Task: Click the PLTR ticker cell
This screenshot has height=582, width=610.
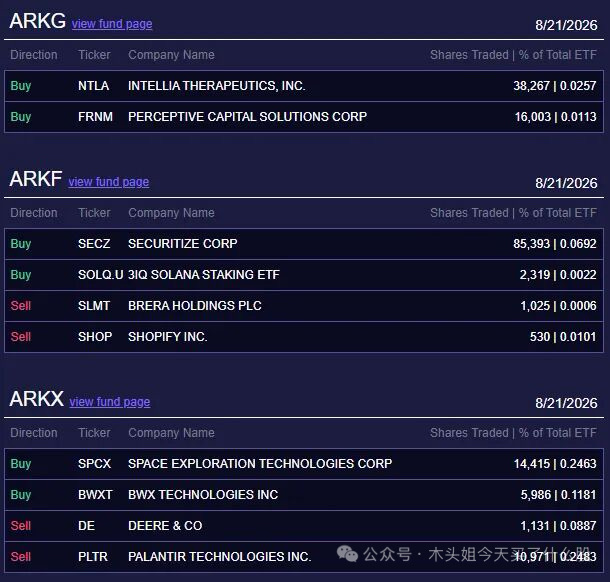Action: 93,557
